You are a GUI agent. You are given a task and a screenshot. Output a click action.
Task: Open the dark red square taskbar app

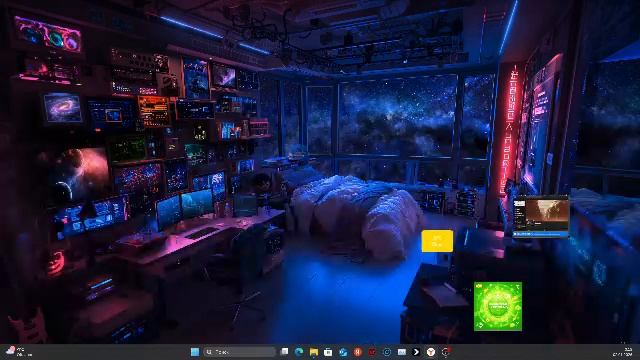click(372, 352)
